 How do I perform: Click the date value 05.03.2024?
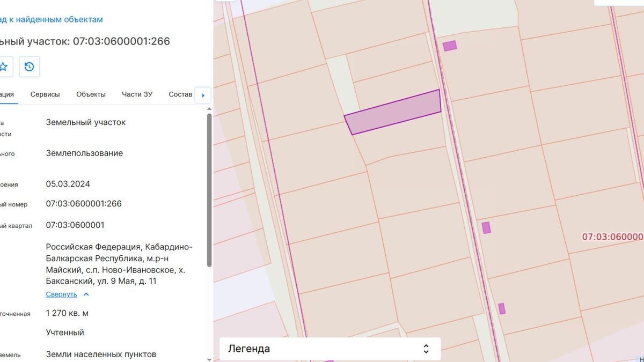click(68, 184)
